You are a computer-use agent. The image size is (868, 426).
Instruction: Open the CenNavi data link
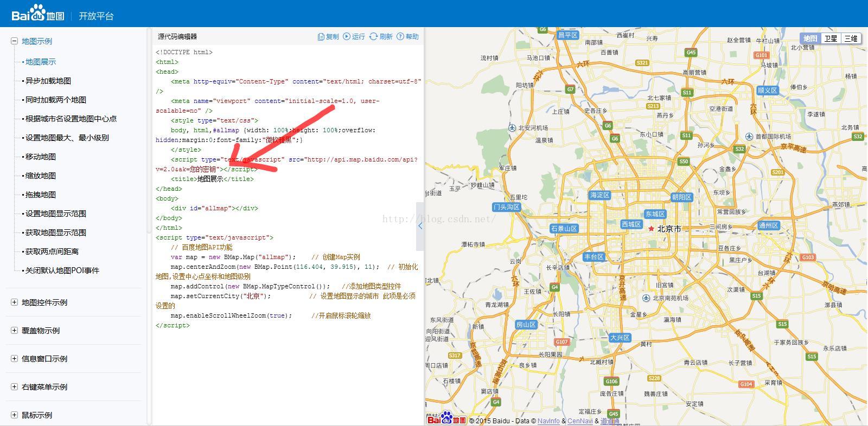pos(580,421)
